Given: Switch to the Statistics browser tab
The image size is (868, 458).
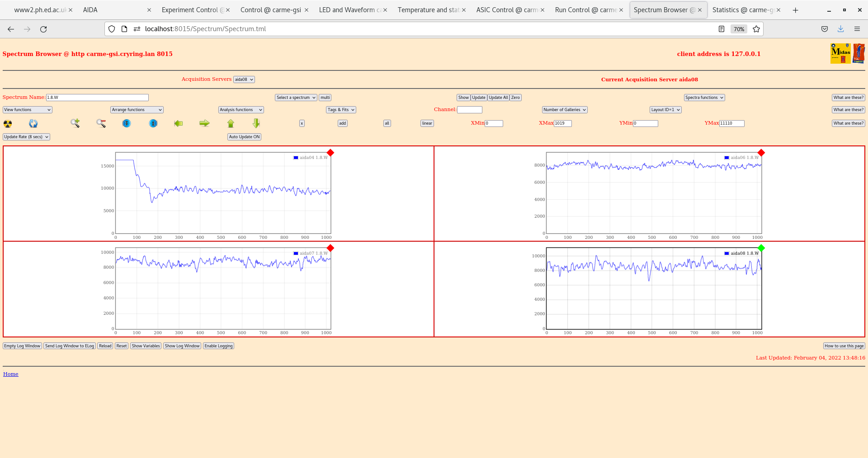Looking at the screenshot, I should pos(743,10).
